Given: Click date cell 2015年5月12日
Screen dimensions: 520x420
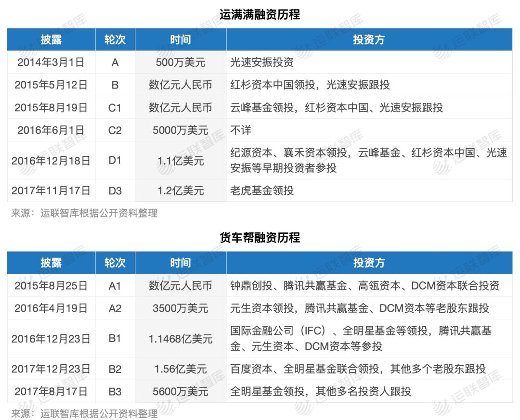Looking at the screenshot, I should coord(51,85).
